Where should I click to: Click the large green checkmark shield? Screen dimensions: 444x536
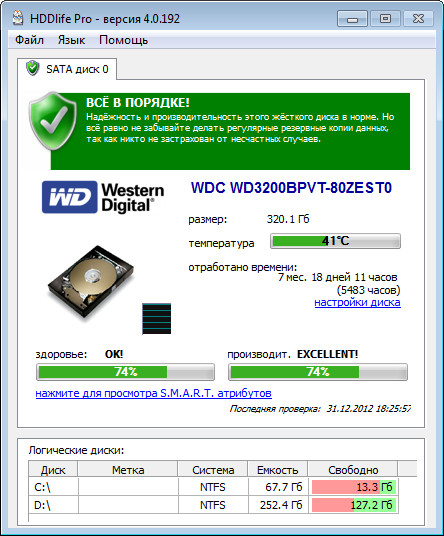(x=53, y=121)
